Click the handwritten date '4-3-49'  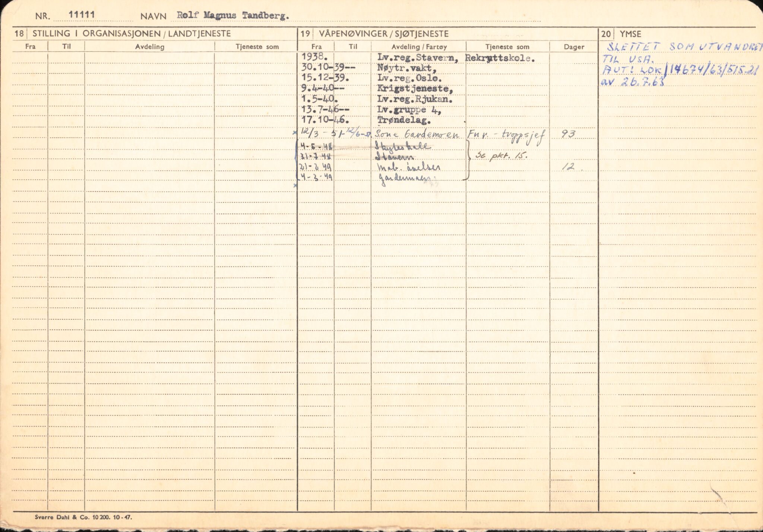(317, 178)
